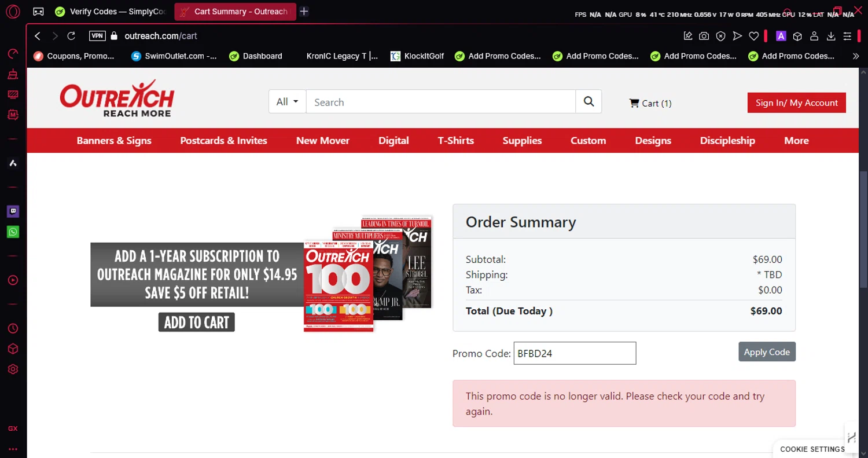Toggle the VPN badge in address bar
Screen dimensions: 868x458
coord(98,36)
